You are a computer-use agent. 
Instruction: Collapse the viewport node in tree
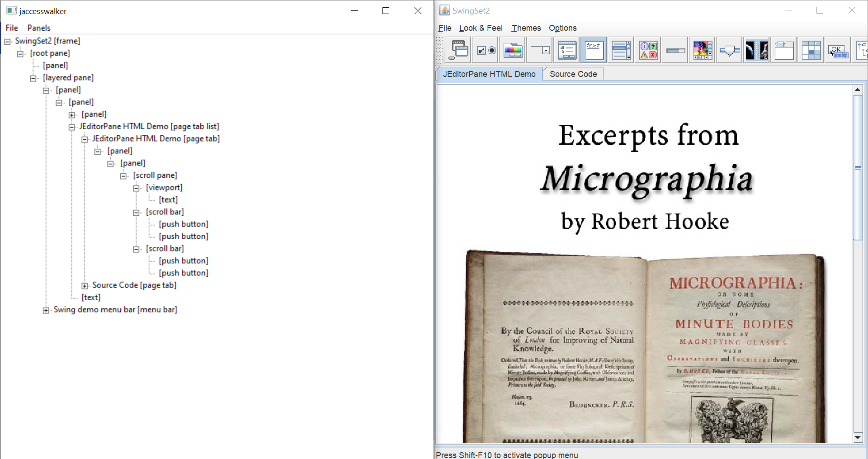pos(137,188)
